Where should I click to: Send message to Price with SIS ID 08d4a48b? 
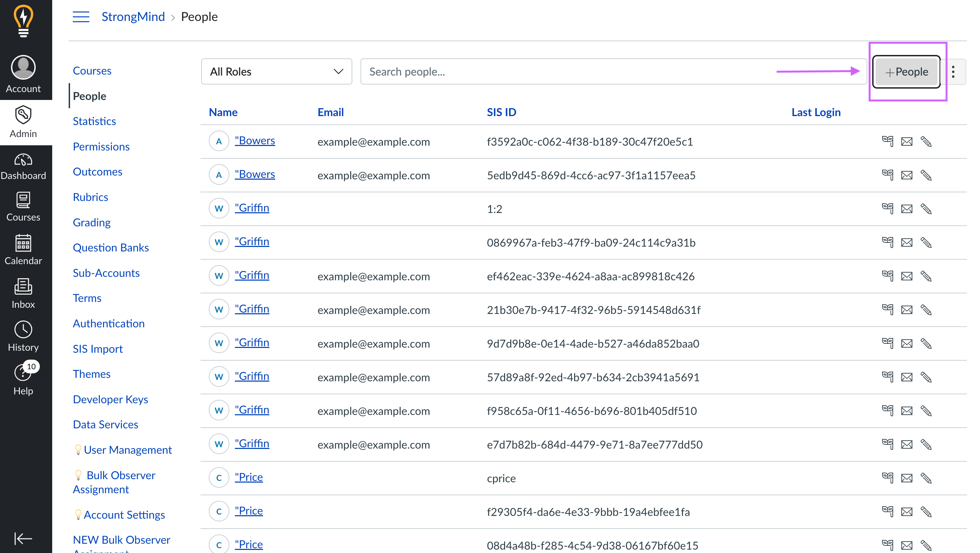point(907,545)
